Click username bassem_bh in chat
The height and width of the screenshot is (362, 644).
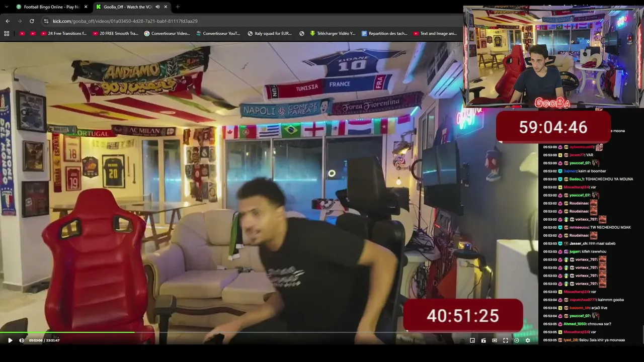point(580,308)
